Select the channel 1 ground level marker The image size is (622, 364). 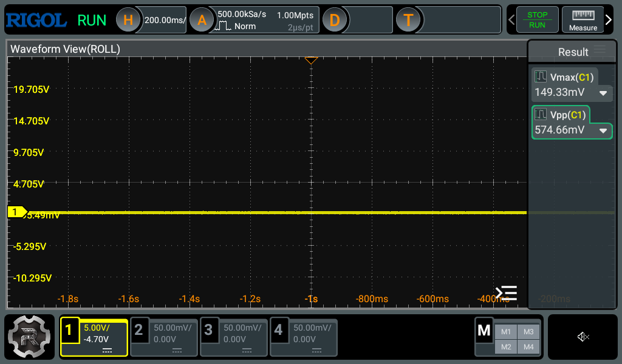[x=17, y=212]
